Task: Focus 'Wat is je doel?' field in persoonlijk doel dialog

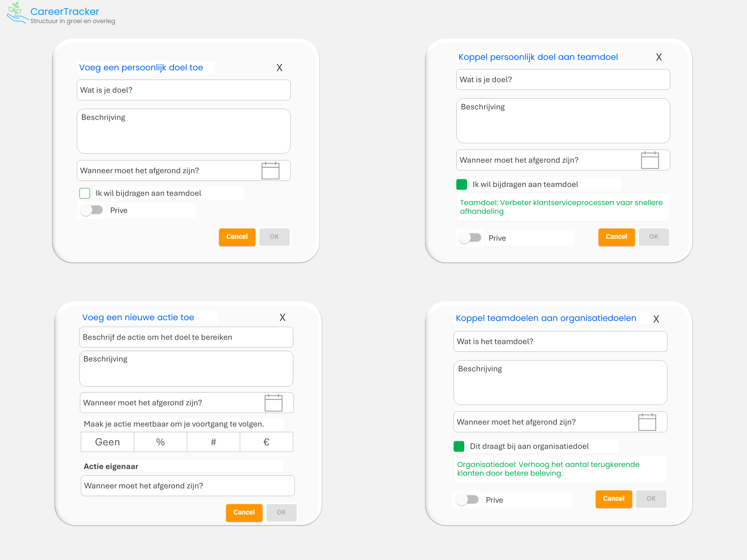Action: [184, 90]
